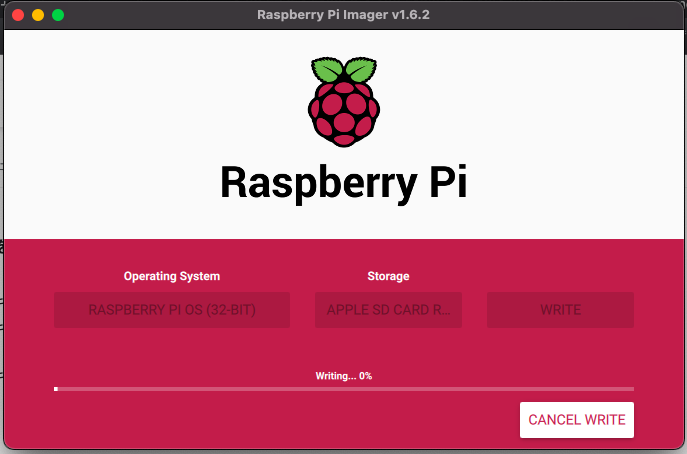Click the window title 'Raspberry Pi Imager v1.6.2'
687x454 pixels.
(343, 14)
